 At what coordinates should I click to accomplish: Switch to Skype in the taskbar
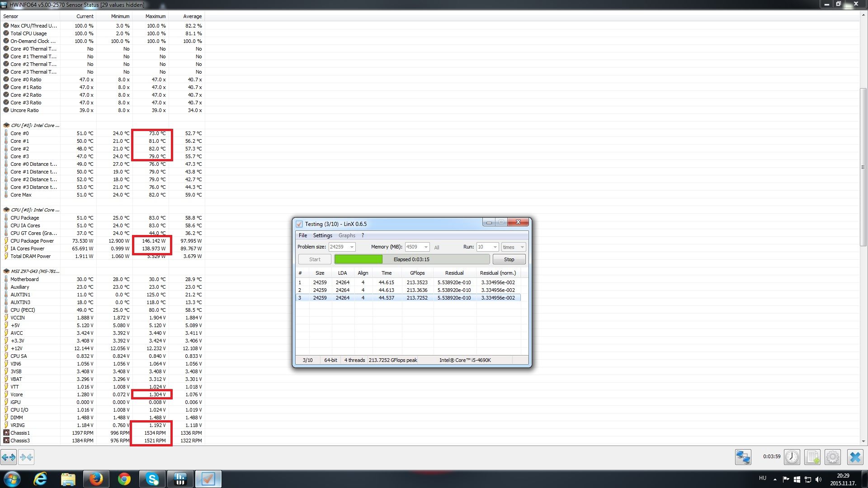(x=152, y=479)
